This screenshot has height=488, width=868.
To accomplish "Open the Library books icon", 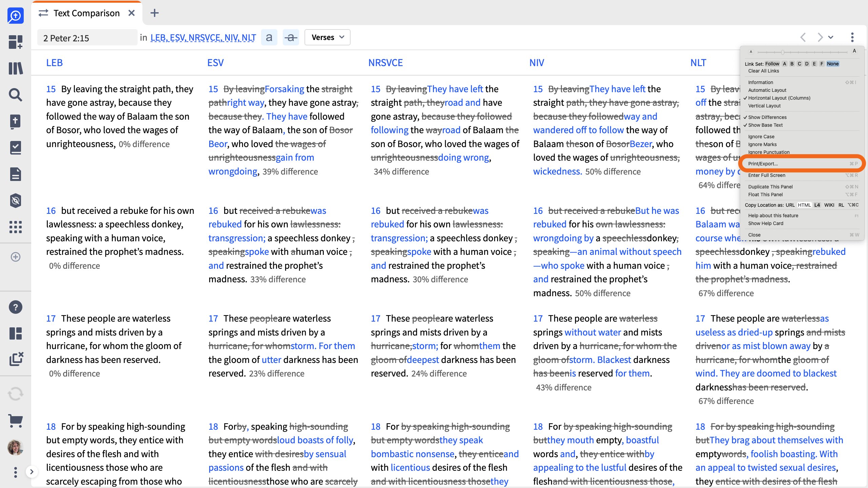I will point(16,68).
